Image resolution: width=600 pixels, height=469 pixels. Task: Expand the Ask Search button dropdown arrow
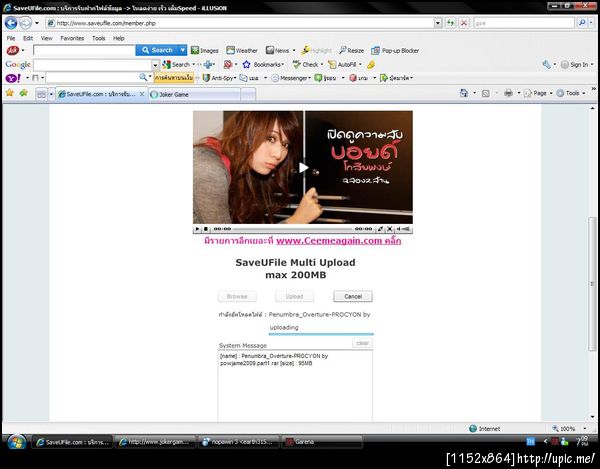(183, 50)
